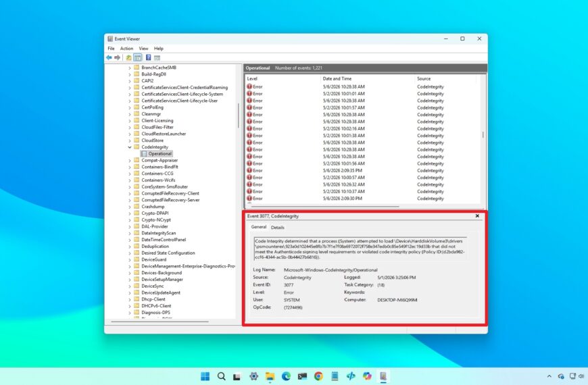Expand the Crypto-DPAPI node

point(130,213)
